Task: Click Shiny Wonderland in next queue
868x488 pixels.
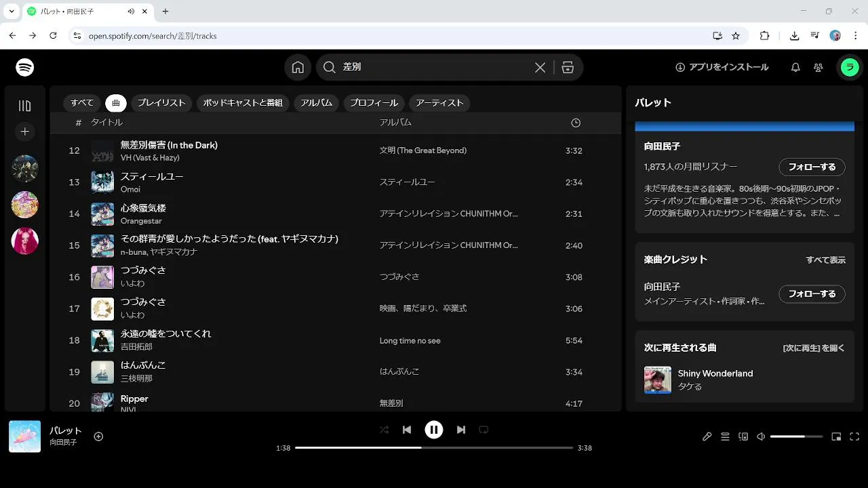Action: [715, 373]
